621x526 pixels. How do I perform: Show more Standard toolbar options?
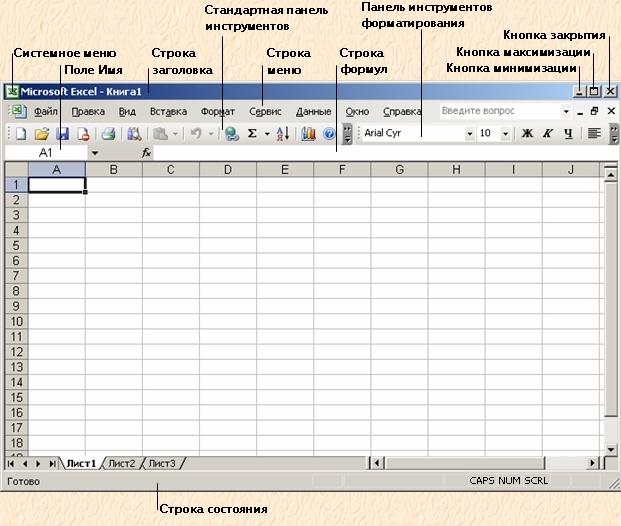click(x=347, y=134)
